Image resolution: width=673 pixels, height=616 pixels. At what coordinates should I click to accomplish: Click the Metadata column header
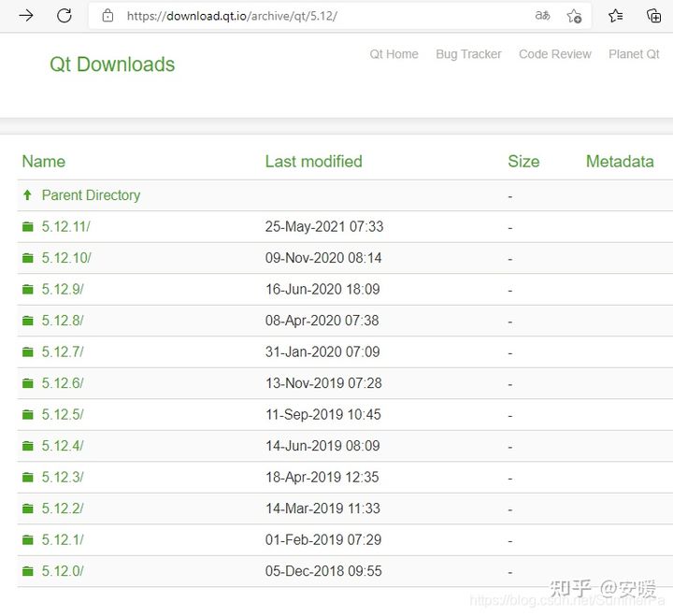[620, 162]
